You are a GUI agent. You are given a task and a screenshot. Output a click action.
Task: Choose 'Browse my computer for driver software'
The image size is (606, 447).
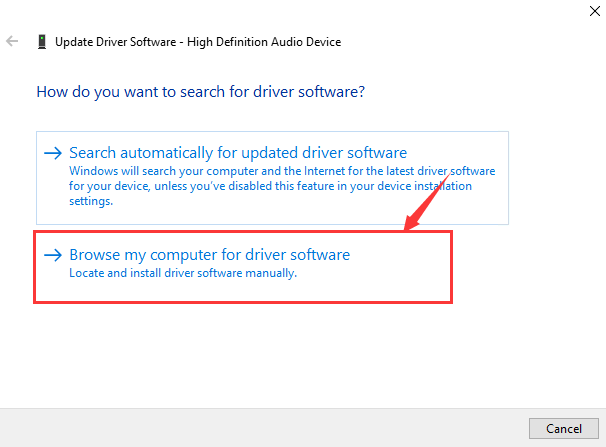pos(209,255)
